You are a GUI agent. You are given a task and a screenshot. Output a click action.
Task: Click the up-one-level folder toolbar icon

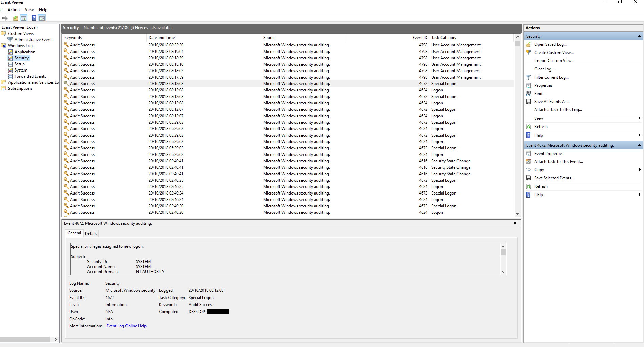coord(16,18)
